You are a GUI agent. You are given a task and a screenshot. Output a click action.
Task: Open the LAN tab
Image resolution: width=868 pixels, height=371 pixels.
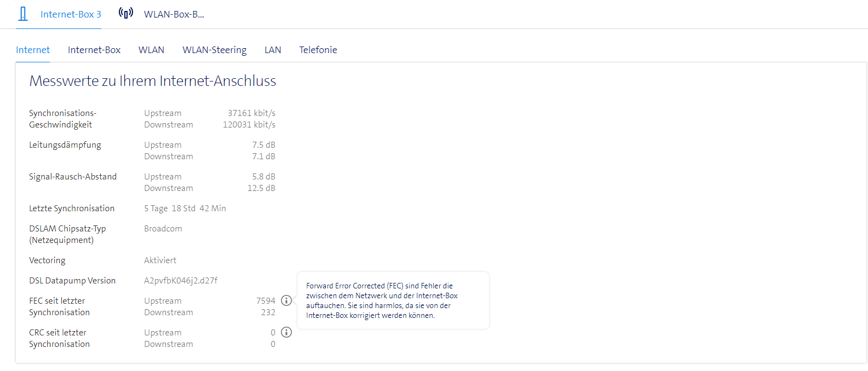273,50
